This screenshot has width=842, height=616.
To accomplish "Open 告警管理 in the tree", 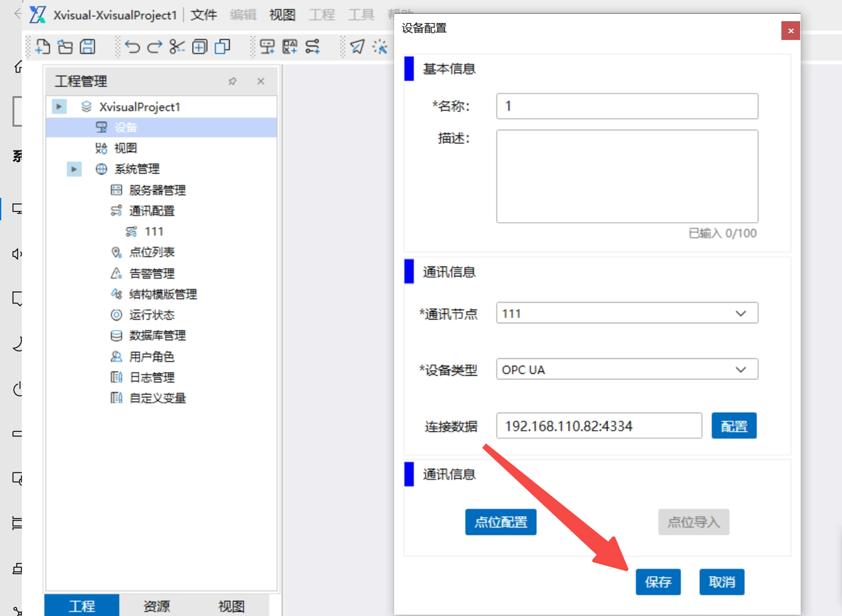I will point(152,273).
